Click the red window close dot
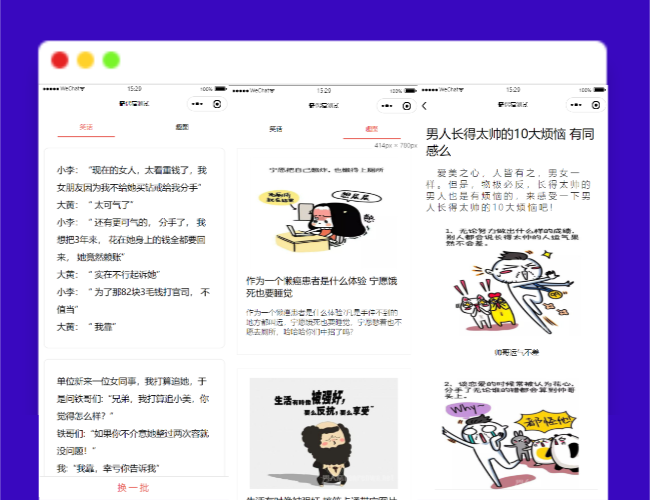 pos(60,60)
